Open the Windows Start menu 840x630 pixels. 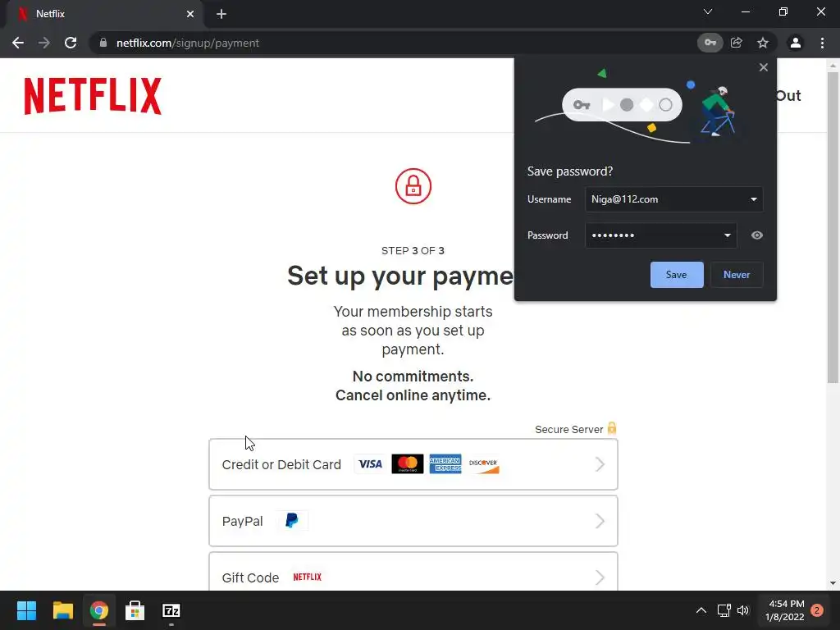[x=26, y=610]
